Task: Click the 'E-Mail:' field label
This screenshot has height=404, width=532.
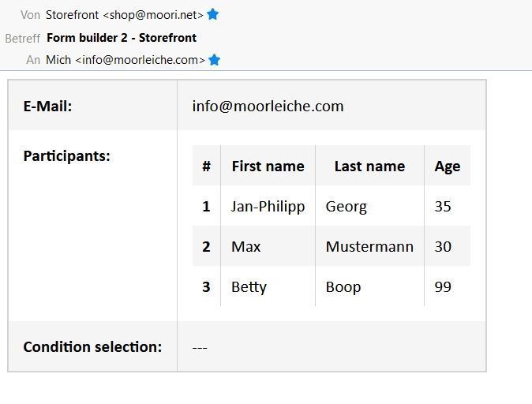Action: [x=47, y=106]
